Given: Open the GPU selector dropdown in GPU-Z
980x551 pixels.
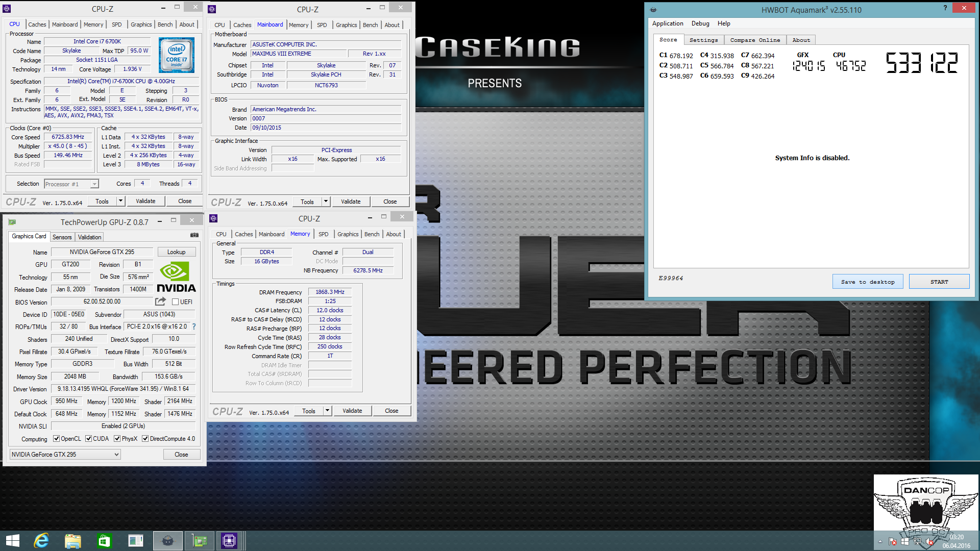Looking at the screenshot, I should (65, 455).
